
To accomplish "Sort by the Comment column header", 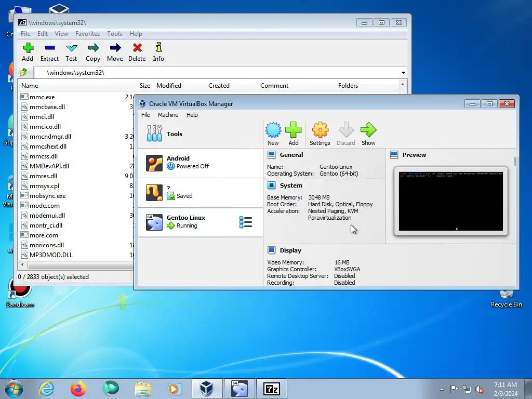I will [x=283, y=86].
